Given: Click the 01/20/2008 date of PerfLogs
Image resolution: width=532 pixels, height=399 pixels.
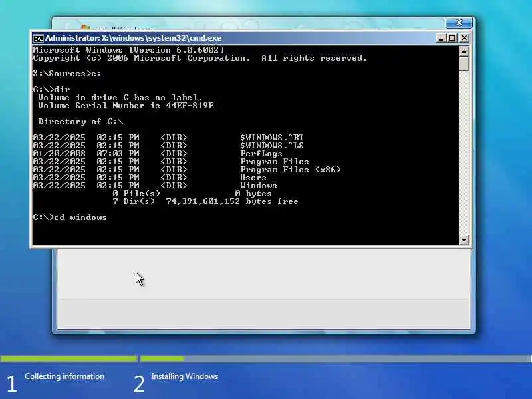Looking at the screenshot, I should click(59, 154).
